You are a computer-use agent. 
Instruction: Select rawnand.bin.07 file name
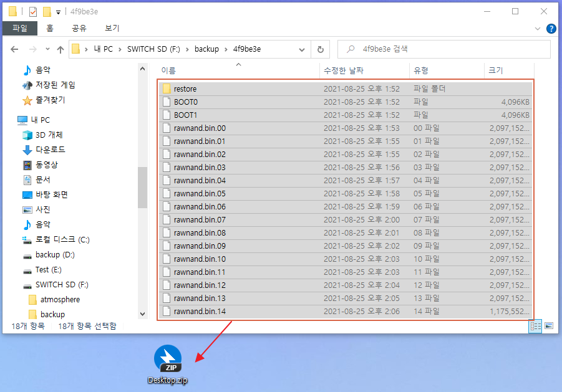pos(200,219)
